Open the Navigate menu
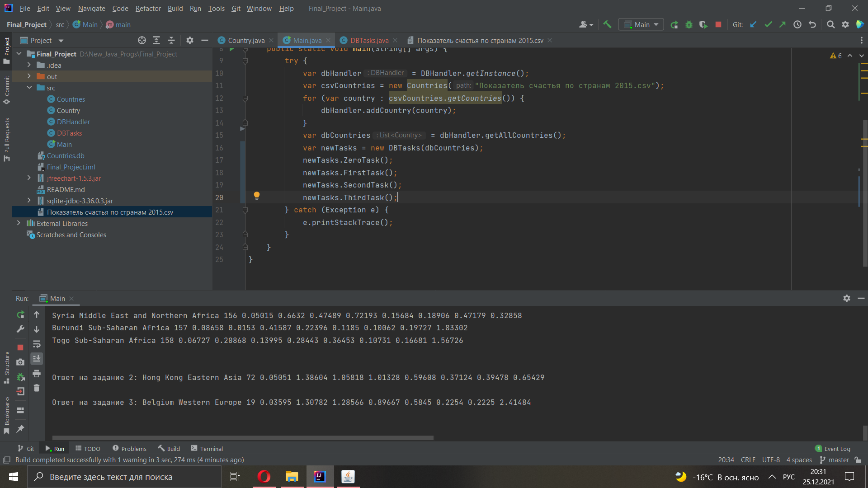The image size is (868, 488). point(91,8)
